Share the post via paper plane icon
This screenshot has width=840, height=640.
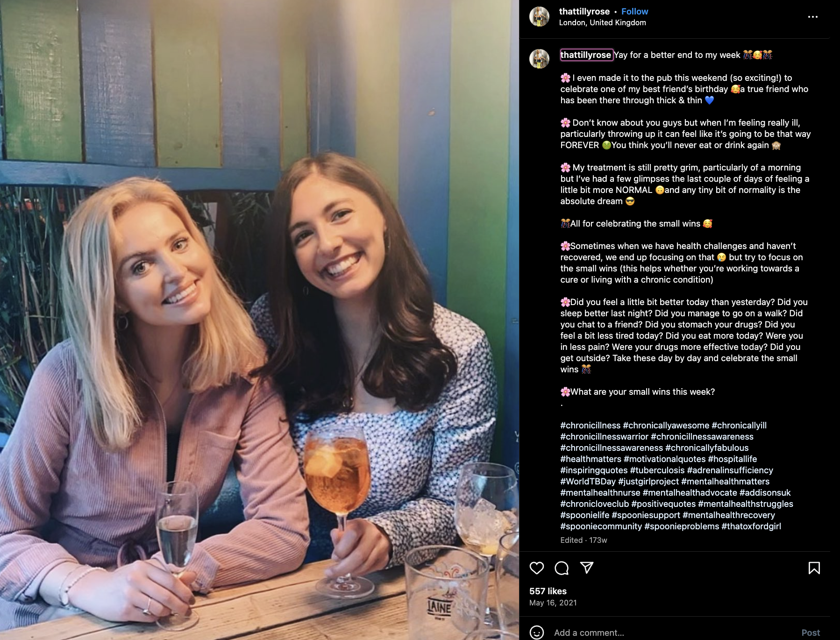pyautogui.click(x=587, y=568)
